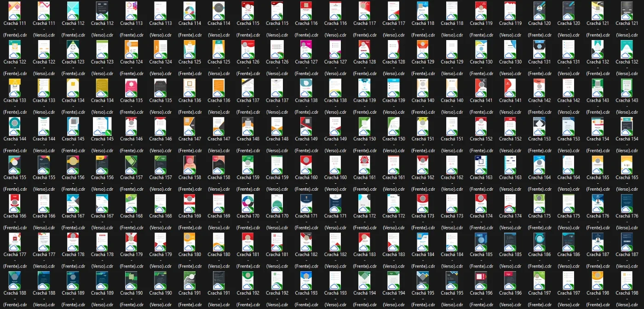
Task: Select the Crachá 122 (Frente).cdr file icon
Action: (x=15, y=49)
